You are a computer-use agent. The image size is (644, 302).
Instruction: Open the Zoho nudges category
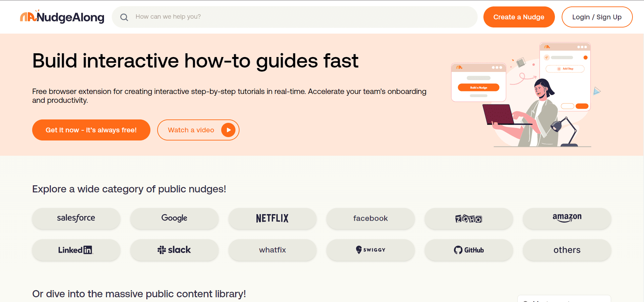click(x=469, y=218)
